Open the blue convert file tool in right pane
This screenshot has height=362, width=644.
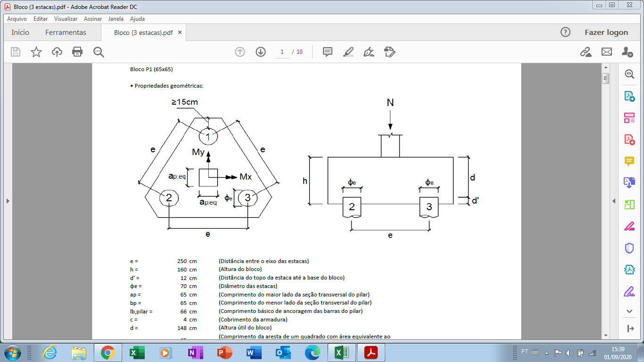[x=629, y=183]
